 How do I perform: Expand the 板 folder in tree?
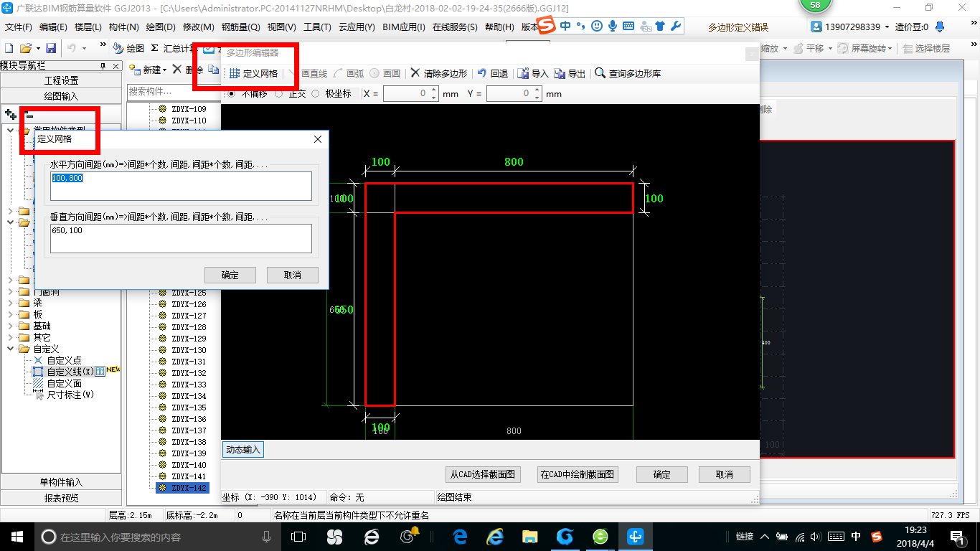point(10,314)
